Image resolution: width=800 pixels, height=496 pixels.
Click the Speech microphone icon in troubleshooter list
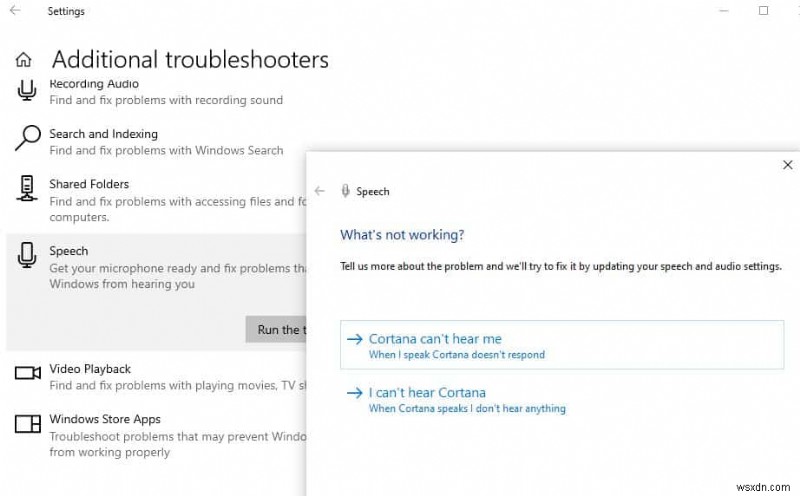(x=27, y=258)
